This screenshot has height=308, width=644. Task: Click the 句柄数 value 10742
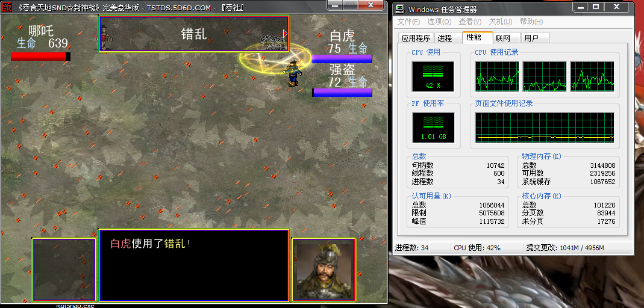495,165
